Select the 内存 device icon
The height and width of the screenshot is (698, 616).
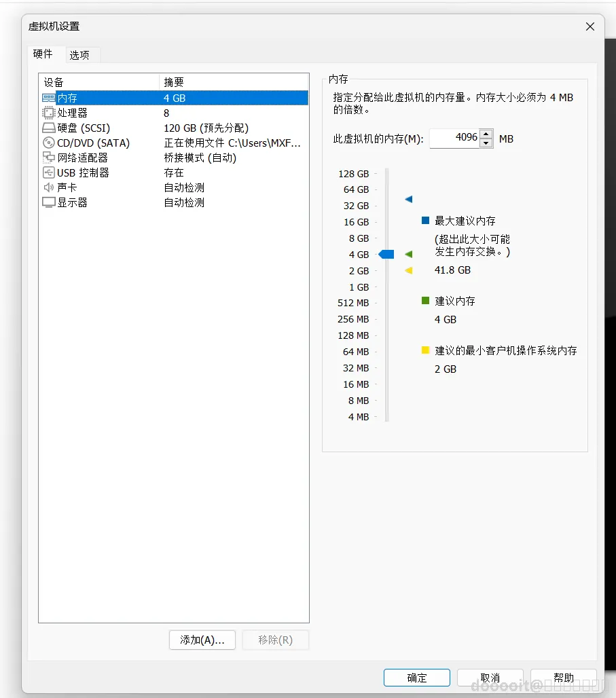(50, 98)
